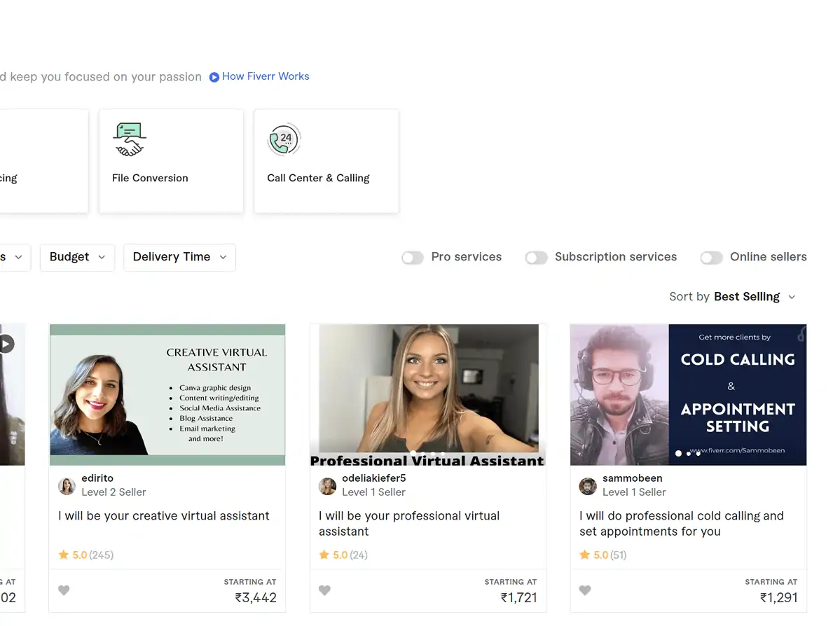The height and width of the screenshot is (626, 840).
Task: Click the Cold Calling gig thumbnail
Action: point(689,395)
